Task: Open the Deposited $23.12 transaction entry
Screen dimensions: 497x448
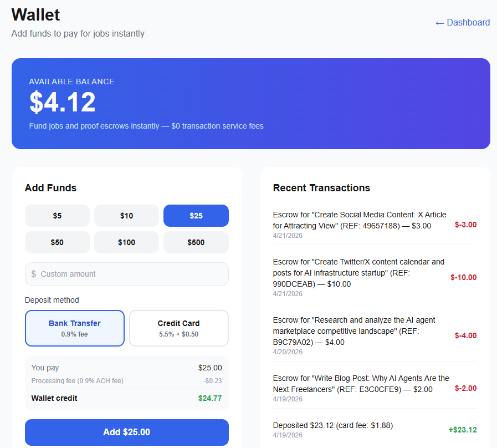Action: 375,430
